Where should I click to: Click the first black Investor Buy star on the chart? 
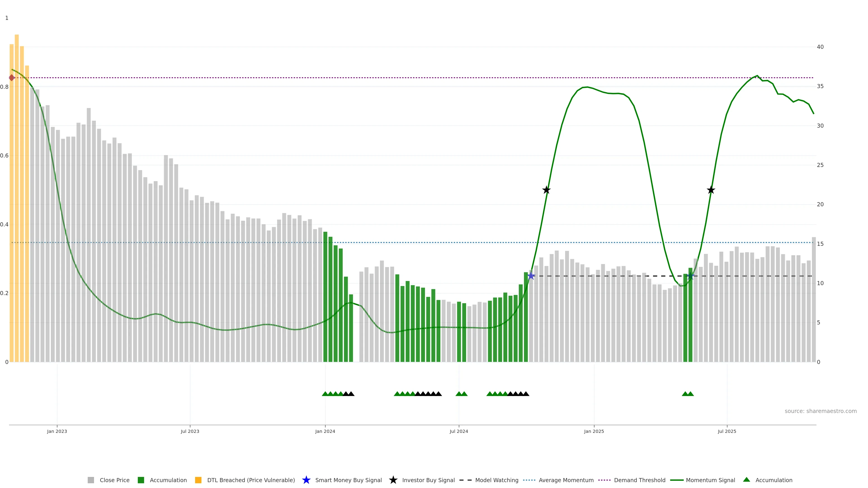pos(546,190)
